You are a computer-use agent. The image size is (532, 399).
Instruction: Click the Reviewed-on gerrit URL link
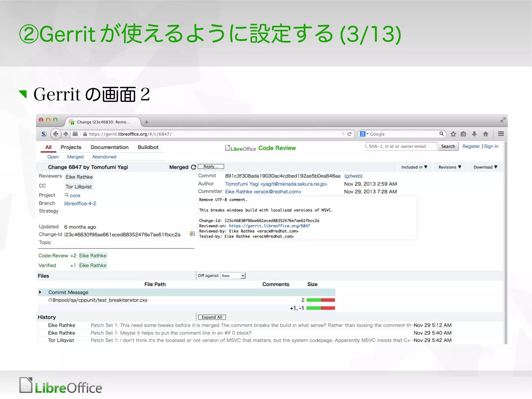coord(269,226)
